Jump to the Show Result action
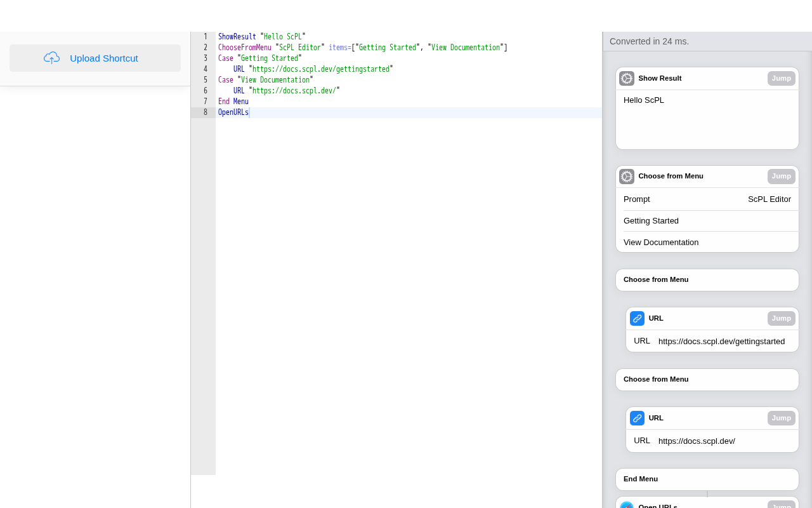The image size is (812, 508). tap(781, 78)
